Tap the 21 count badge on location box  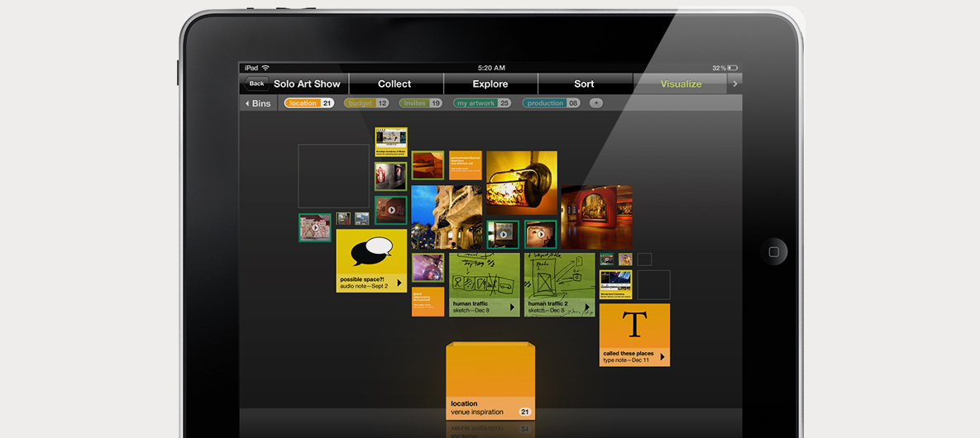click(x=525, y=412)
